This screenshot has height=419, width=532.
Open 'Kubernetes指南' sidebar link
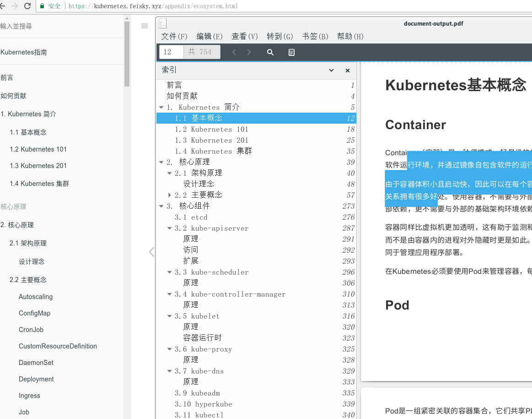[x=24, y=52]
